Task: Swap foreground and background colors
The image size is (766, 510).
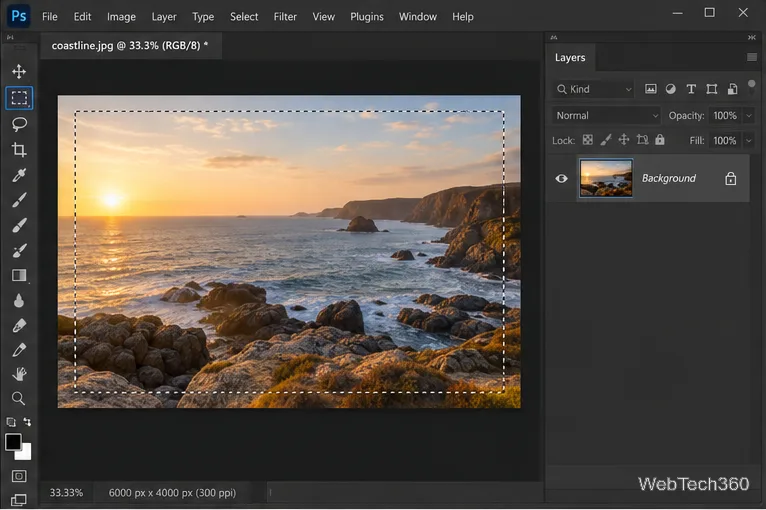Action: click(27, 422)
